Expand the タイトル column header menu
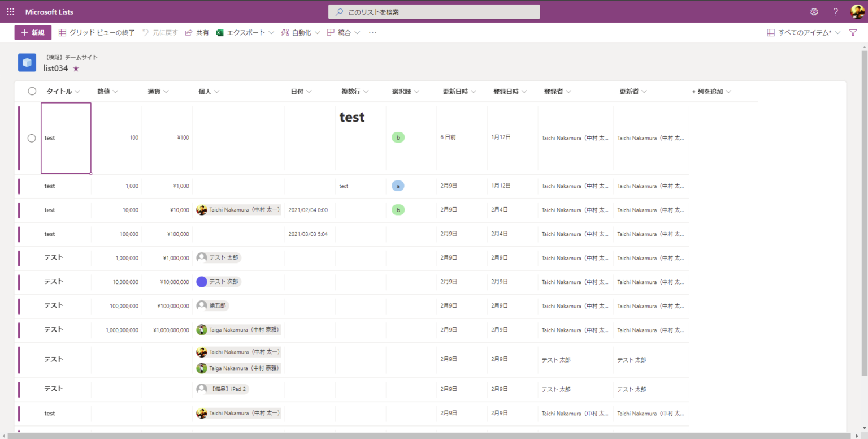Screen dimensions: 868x439 (63, 92)
